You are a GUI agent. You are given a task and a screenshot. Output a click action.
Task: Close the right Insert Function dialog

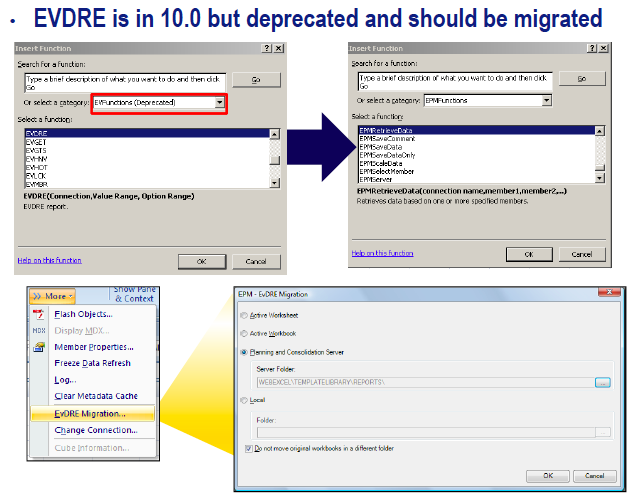pos(604,48)
